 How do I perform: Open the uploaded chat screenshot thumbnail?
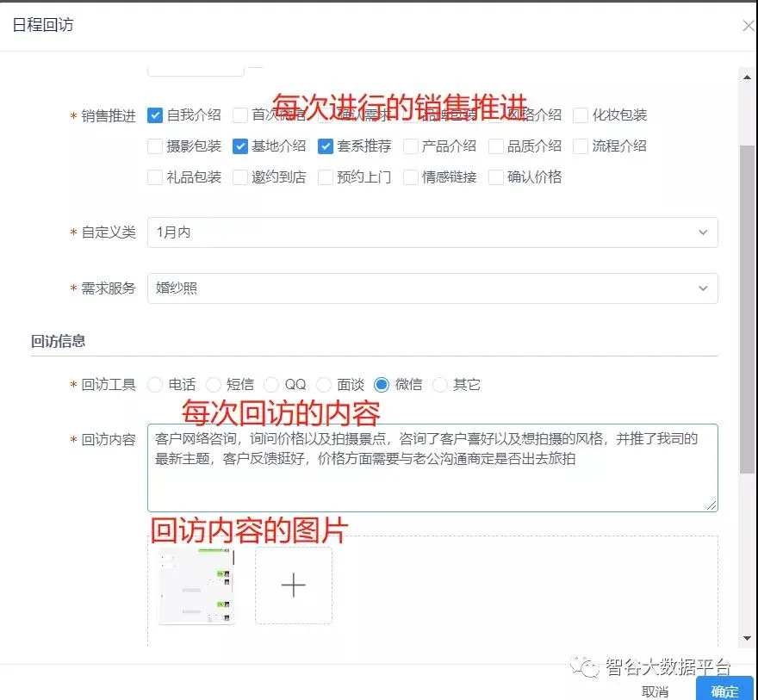point(196,585)
